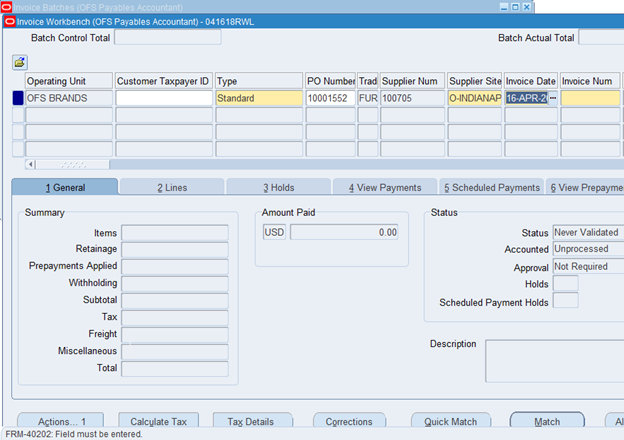Click the Supplier Num column header

tap(412, 81)
